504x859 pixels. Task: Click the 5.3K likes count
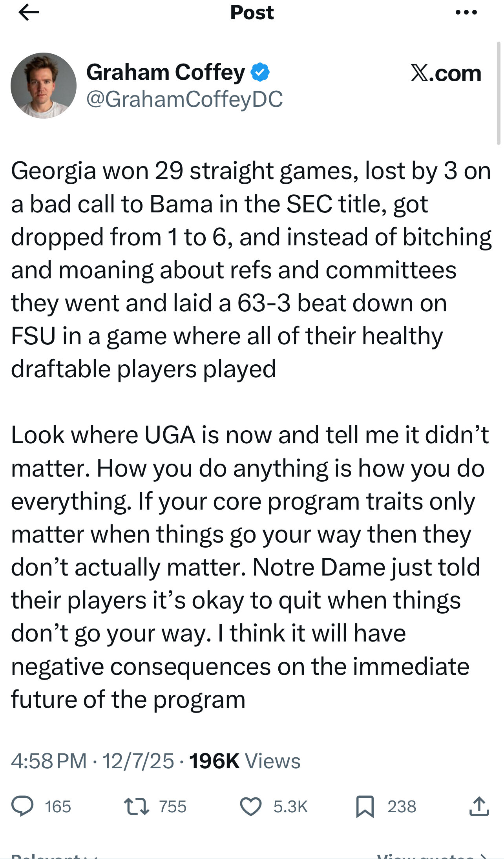tap(290, 807)
